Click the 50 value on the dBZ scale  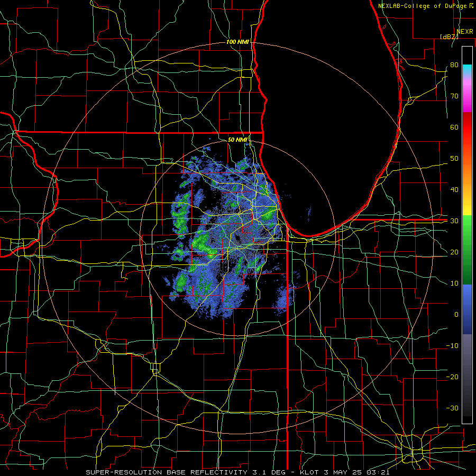tap(454, 159)
